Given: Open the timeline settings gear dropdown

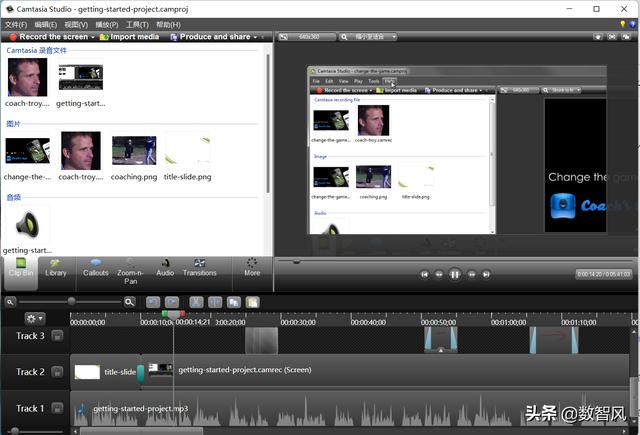Looking at the screenshot, I should coord(35,318).
